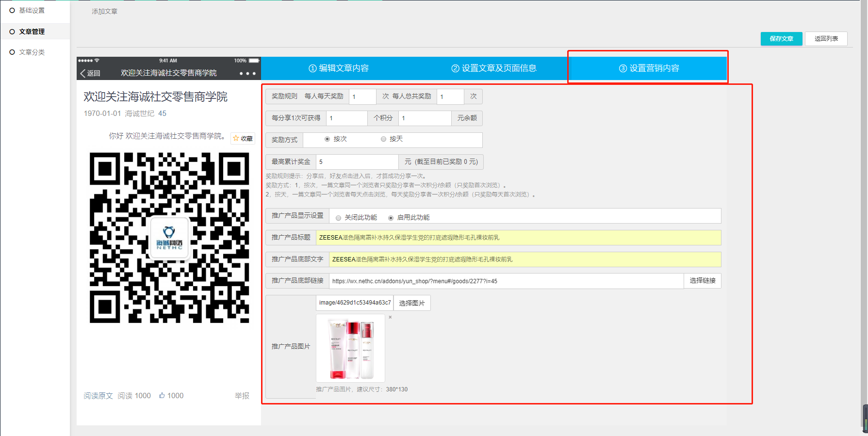The image size is (868, 436).
Task: Focus the 个积分 points input field
Action: pyautogui.click(x=346, y=118)
